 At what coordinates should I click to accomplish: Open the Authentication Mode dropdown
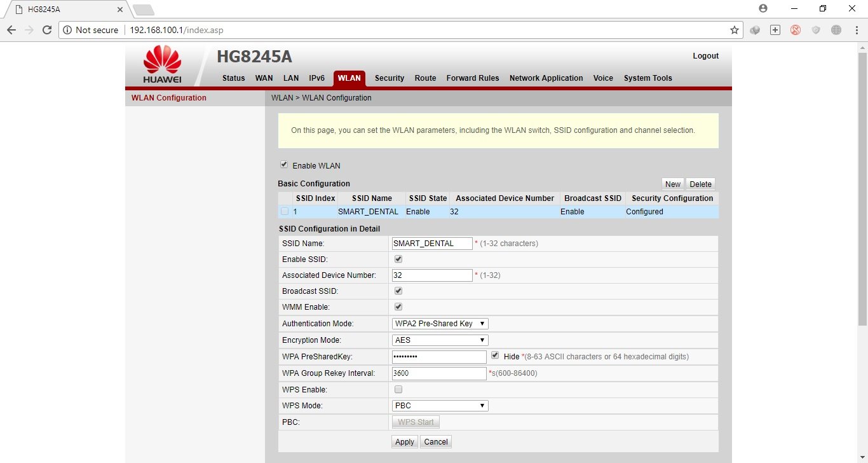[x=440, y=324]
